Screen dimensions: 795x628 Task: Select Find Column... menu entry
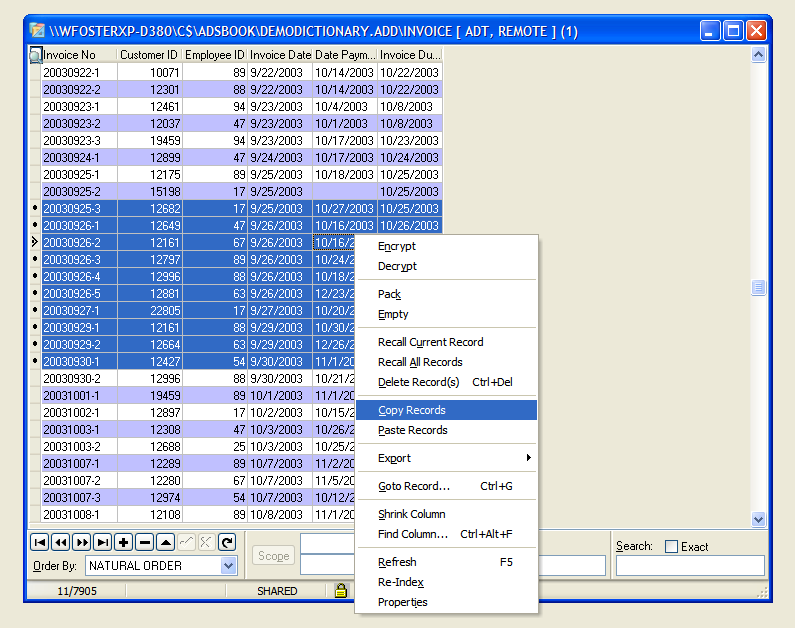click(x=447, y=534)
